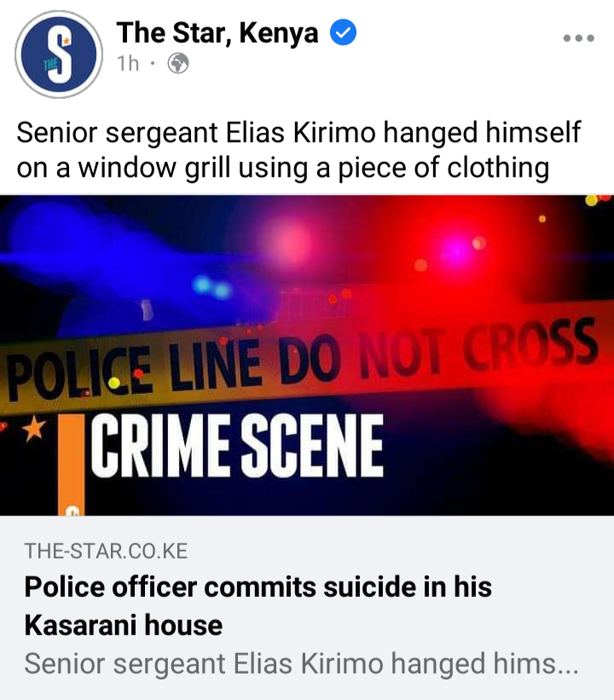This screenshot has width=614, height=700.
Task: Click the CRIME SCENE text overlay
Action: [238, 446]
